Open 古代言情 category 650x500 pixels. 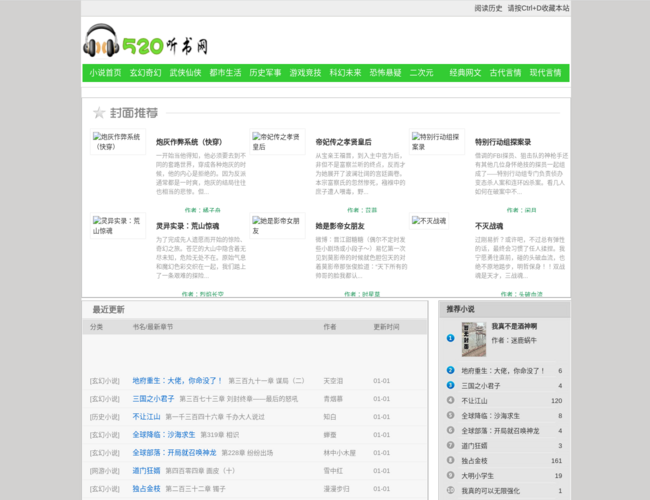coord(505,73)
